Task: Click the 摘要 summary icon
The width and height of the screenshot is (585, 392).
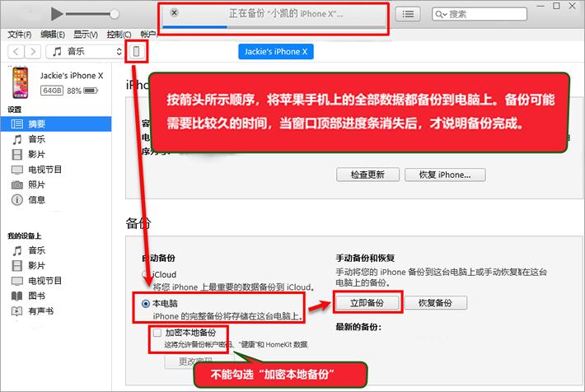Action: click(x=16, y=124)
